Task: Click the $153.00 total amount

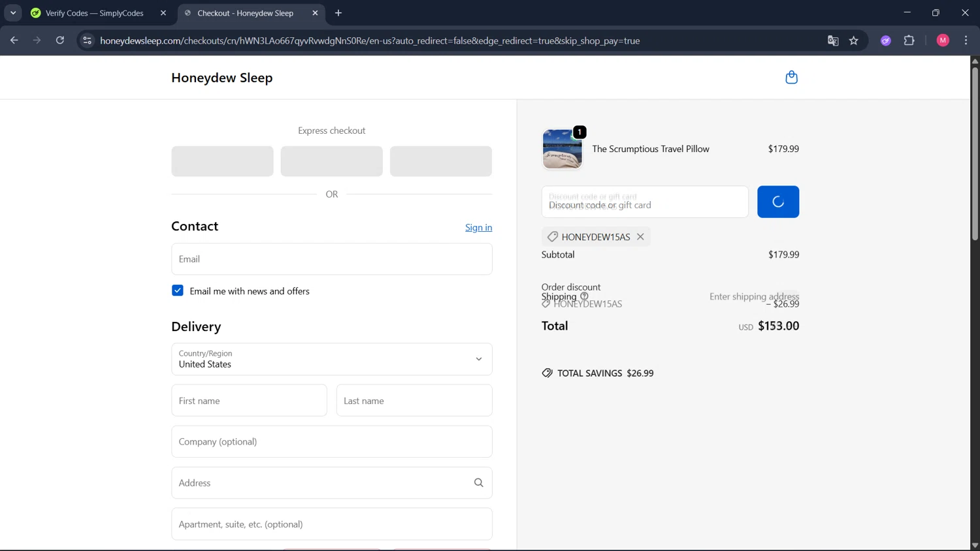Action: click(x=778, y=326)
